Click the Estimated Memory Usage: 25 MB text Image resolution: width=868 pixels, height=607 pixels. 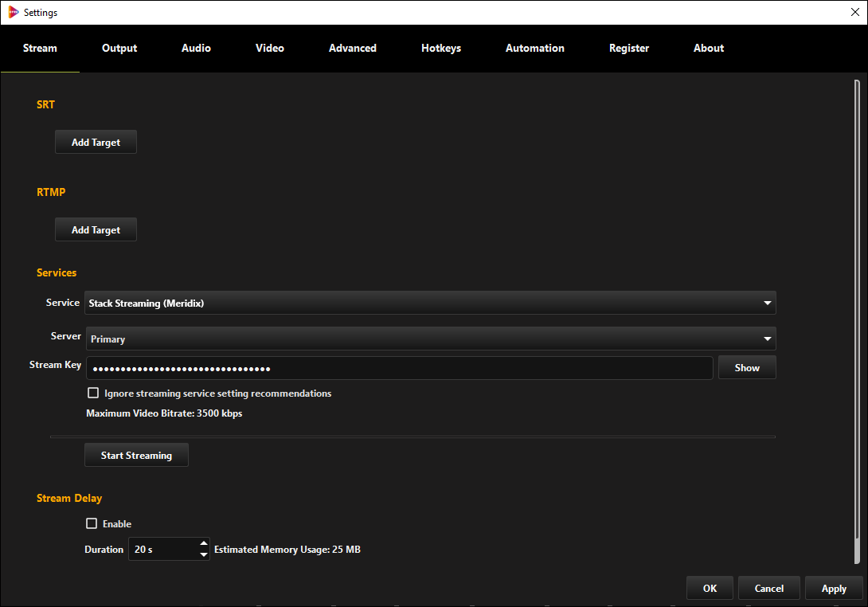click(287, 550)
